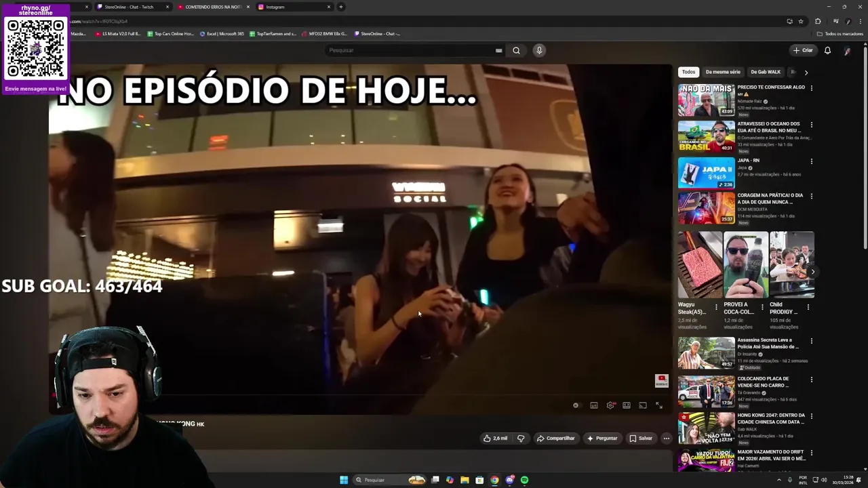Viewport: 868px width, 488px height.
Task: Open Todos os marcadores bookmarks folder
Action: (840, 33)
